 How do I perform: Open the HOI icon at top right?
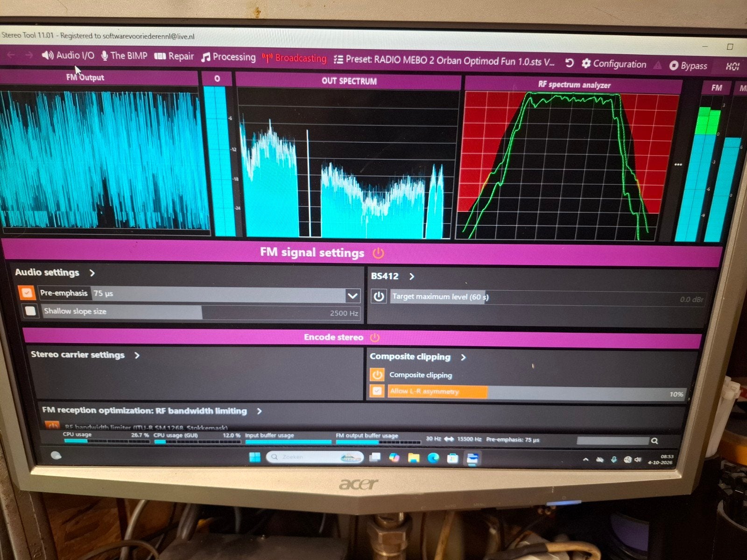732,66
